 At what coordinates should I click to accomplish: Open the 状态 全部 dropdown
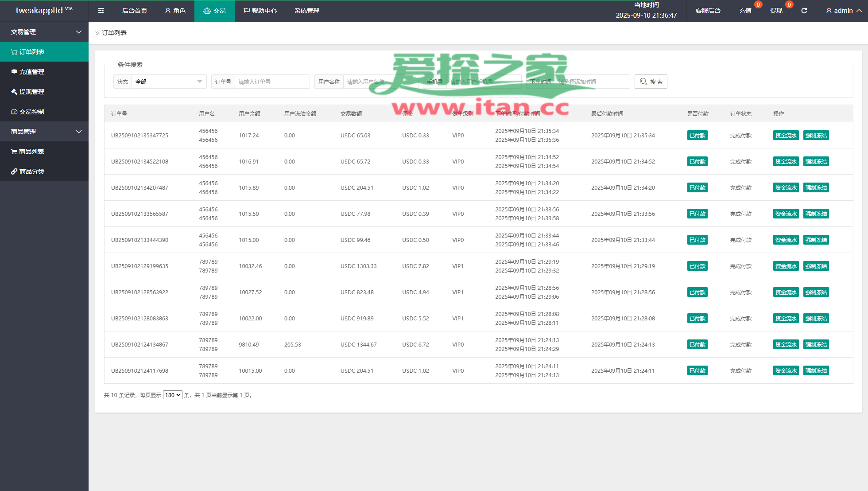coord(169,82)
